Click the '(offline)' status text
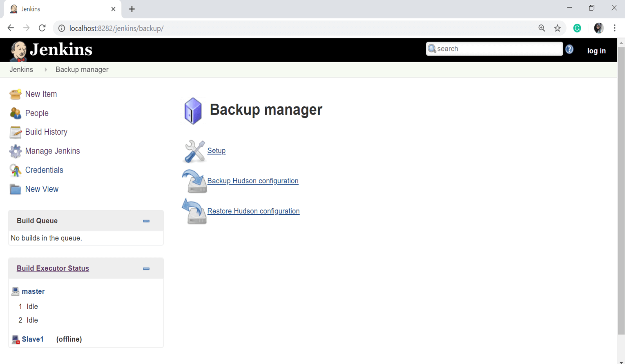 (x=69, y=340)
